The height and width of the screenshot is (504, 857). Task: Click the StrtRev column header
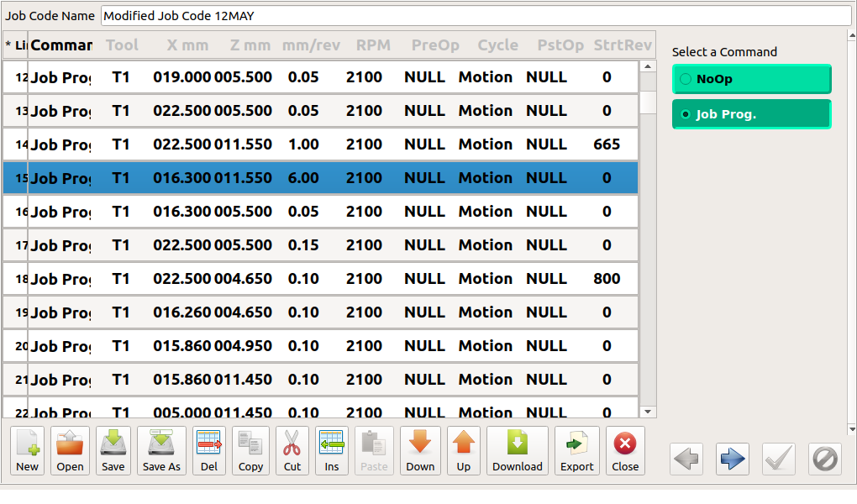pos(623,45)
